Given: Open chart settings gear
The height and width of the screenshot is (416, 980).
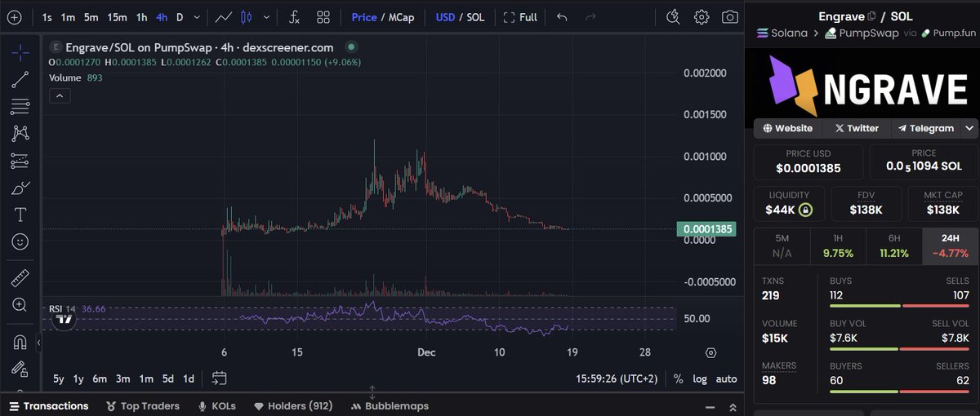Looking at the screenshot, I should click(x=702, y=17).
